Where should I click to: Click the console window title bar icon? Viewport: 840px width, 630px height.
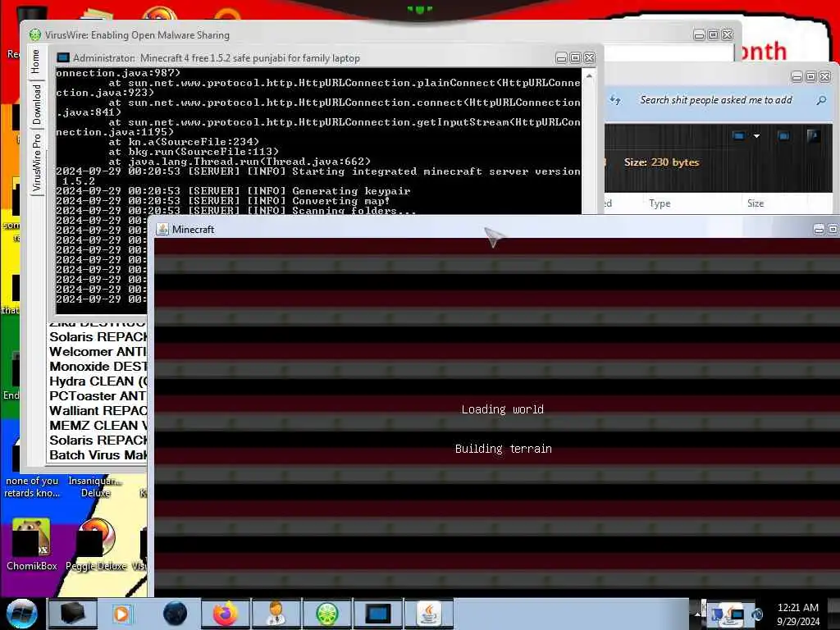point(63,58)
